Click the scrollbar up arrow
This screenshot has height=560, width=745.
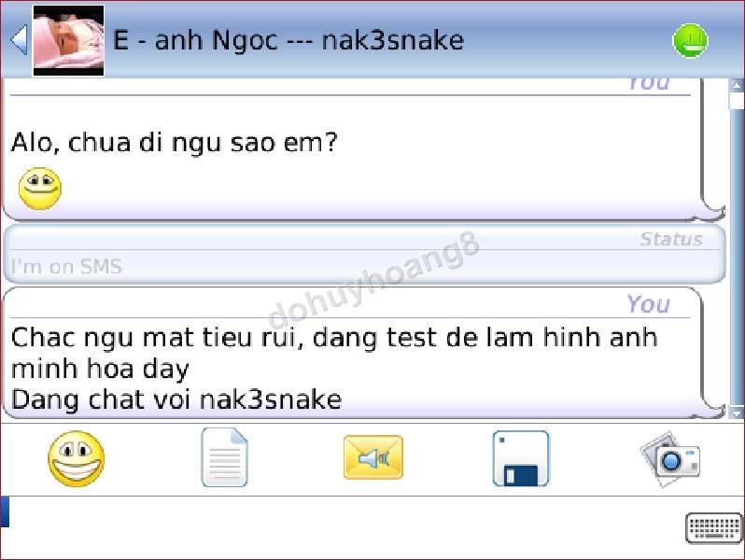tap(737, 86)
